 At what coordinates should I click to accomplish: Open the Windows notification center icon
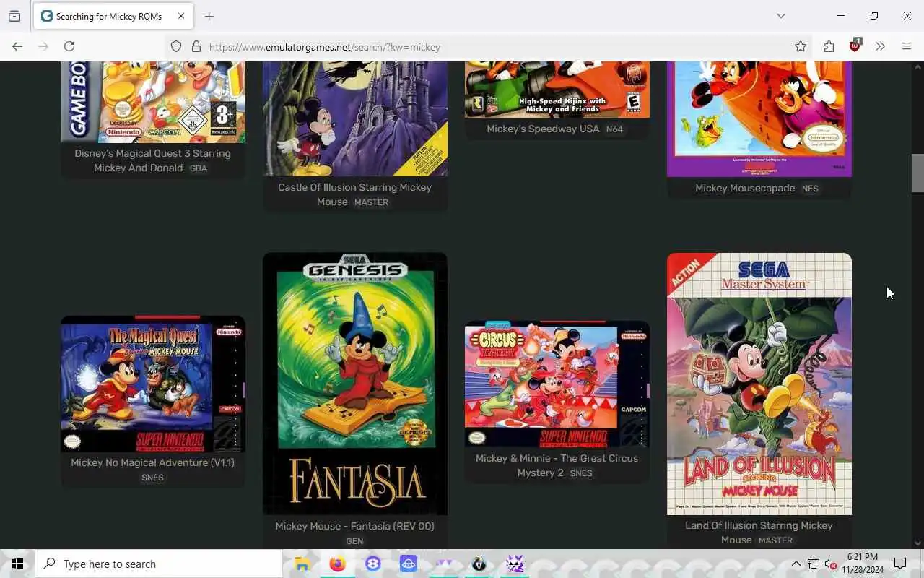(900, 564)
